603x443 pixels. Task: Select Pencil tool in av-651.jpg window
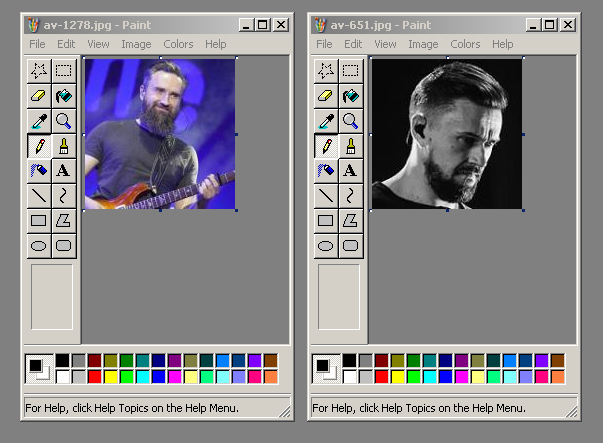(x=326, y=146)
